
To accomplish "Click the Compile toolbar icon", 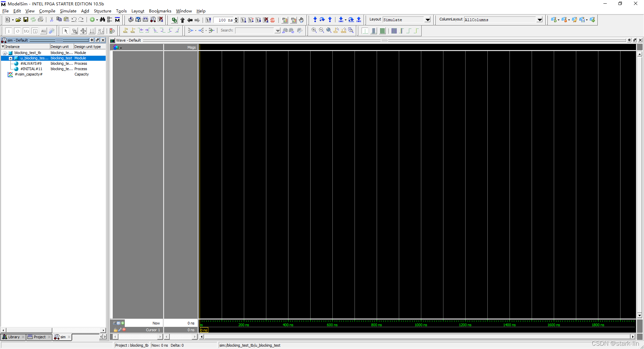I will click(x=131, y=20).
